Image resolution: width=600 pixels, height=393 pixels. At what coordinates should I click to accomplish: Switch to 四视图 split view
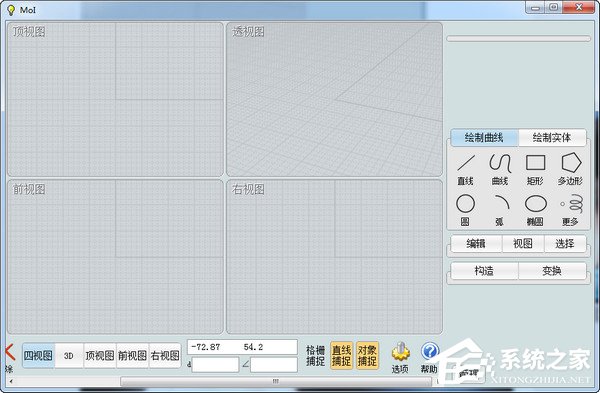[x=38, y=355]
